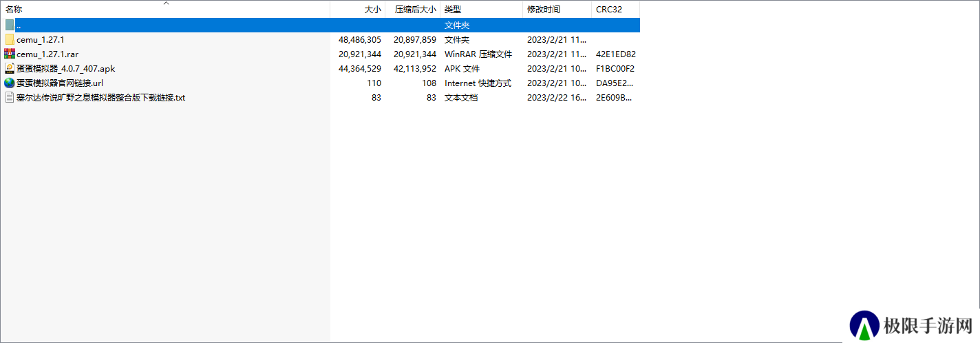Viewport: 980px width, 343px height.
Task: Click the CRC32 value 42E1ED82
Action: 616,54
